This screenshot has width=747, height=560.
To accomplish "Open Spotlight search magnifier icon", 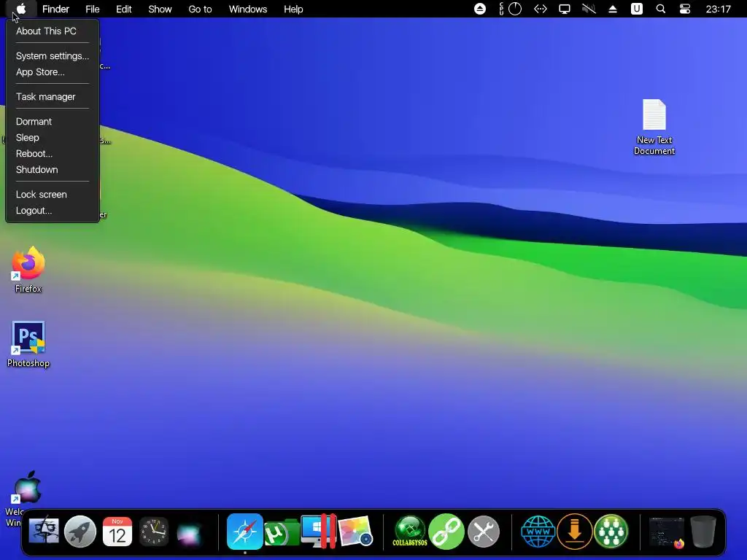I will pos(661,9).
